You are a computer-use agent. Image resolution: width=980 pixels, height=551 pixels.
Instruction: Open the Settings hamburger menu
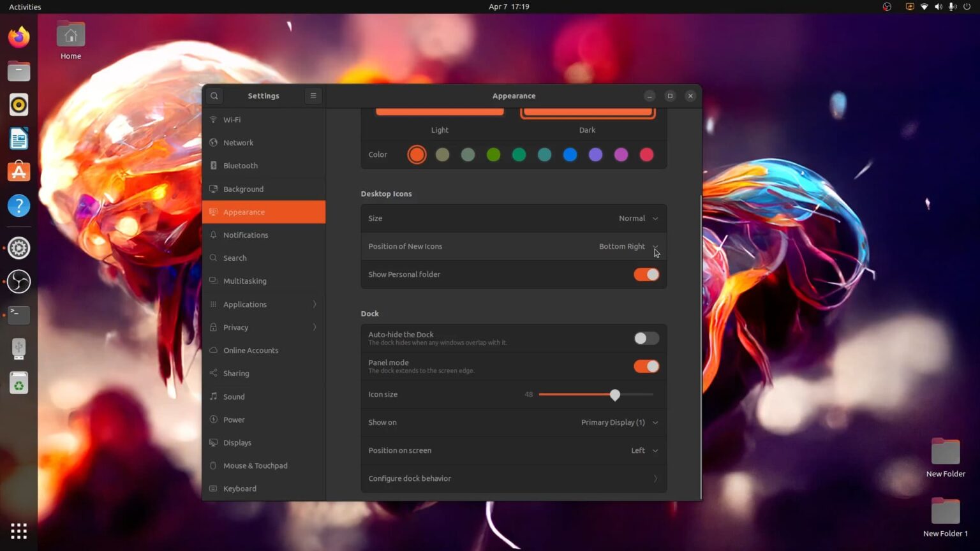313,96
